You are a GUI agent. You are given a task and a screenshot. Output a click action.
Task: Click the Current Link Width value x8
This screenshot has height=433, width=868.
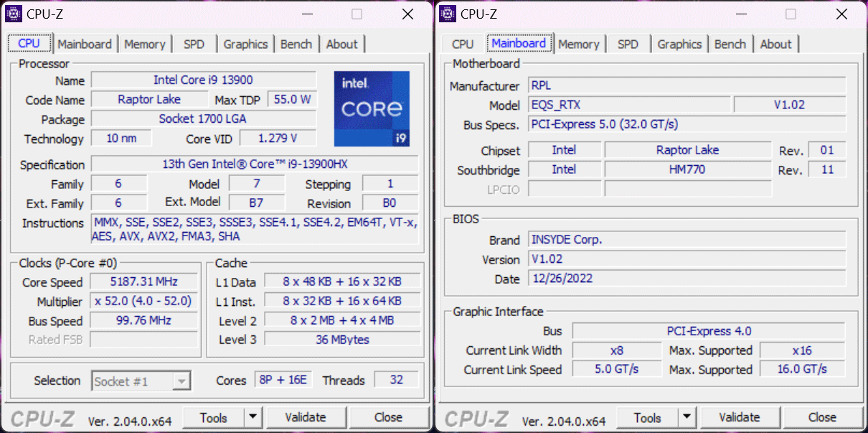point(617,350)
